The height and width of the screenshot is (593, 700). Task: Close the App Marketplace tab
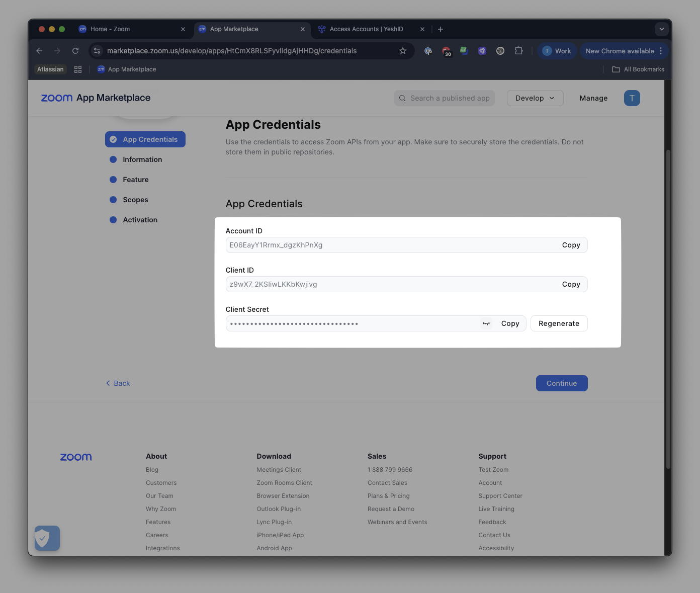point(303,29)
